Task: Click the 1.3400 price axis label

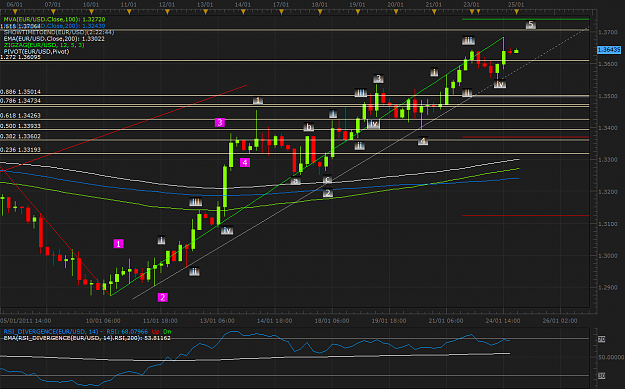Action: (608, 128)
